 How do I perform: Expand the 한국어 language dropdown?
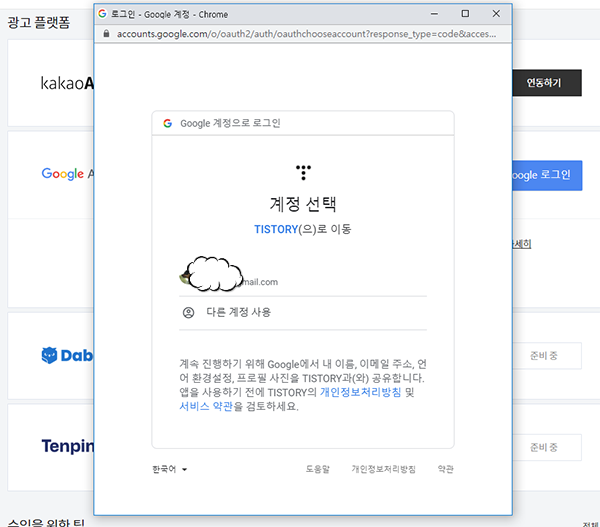tap(170, 469)
